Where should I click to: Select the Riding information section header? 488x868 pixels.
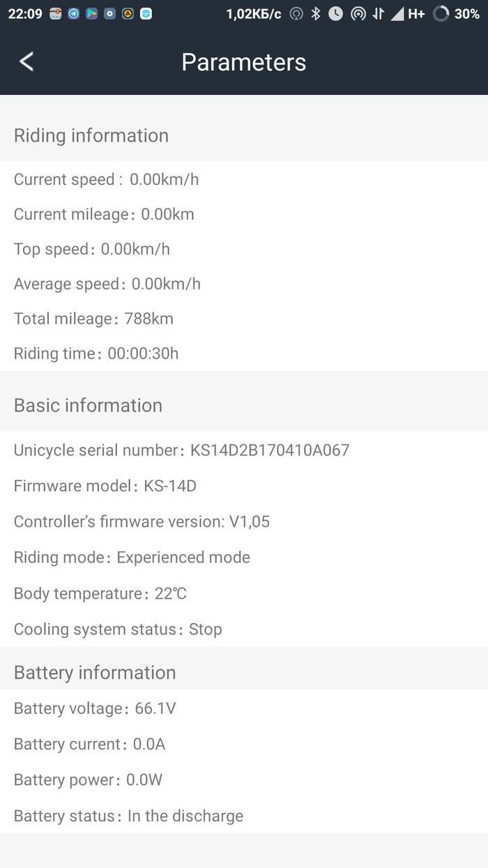pos(91,135)
